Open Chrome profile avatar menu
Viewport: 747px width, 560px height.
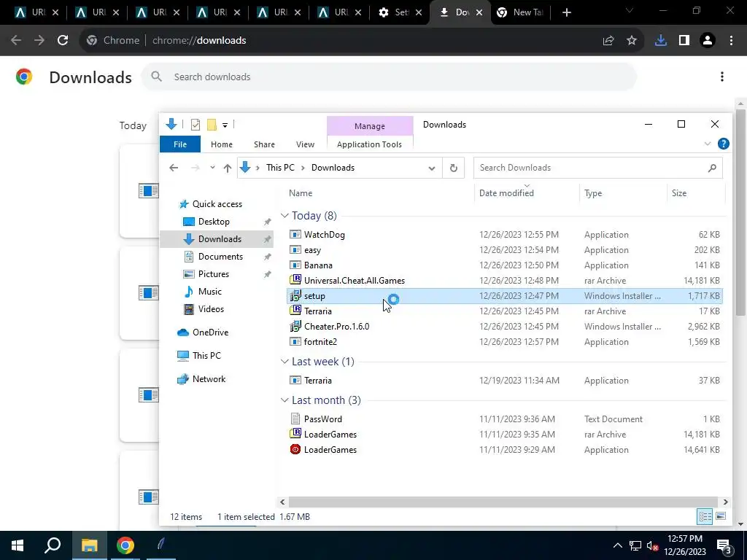click(x=708, y=41)
